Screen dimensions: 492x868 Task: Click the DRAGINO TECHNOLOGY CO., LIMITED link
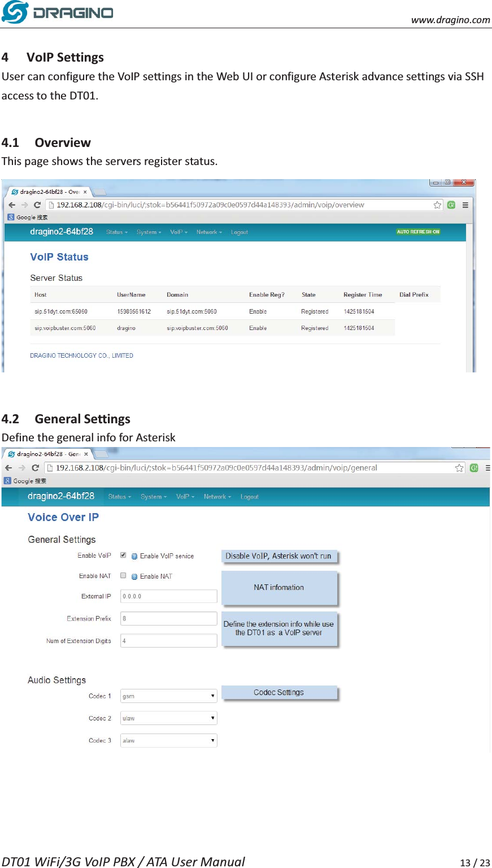81,355
